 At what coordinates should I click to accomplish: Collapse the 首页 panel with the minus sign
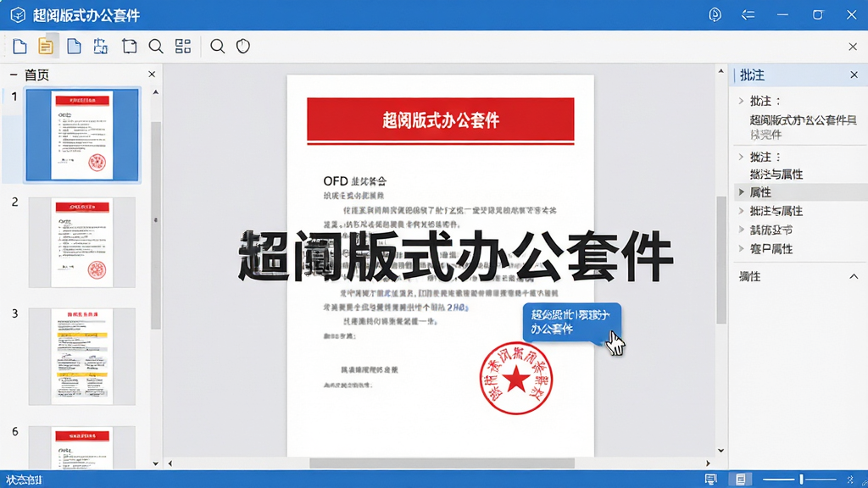[14, 75]
